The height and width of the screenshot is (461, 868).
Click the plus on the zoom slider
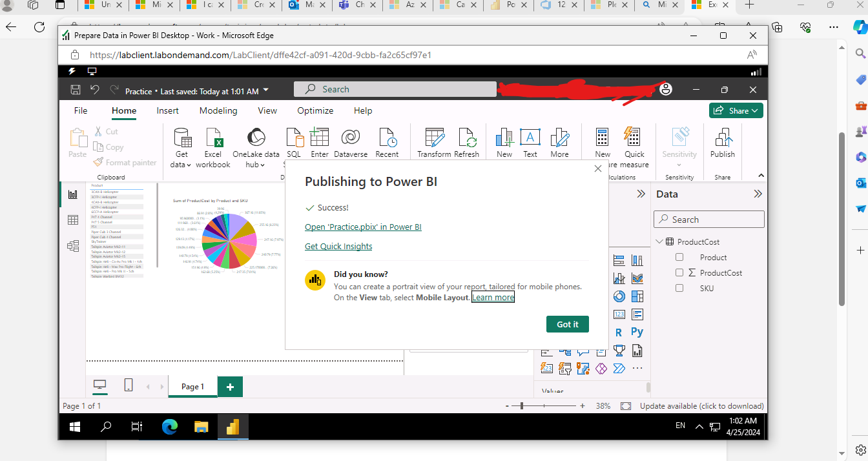click(583, 405)
